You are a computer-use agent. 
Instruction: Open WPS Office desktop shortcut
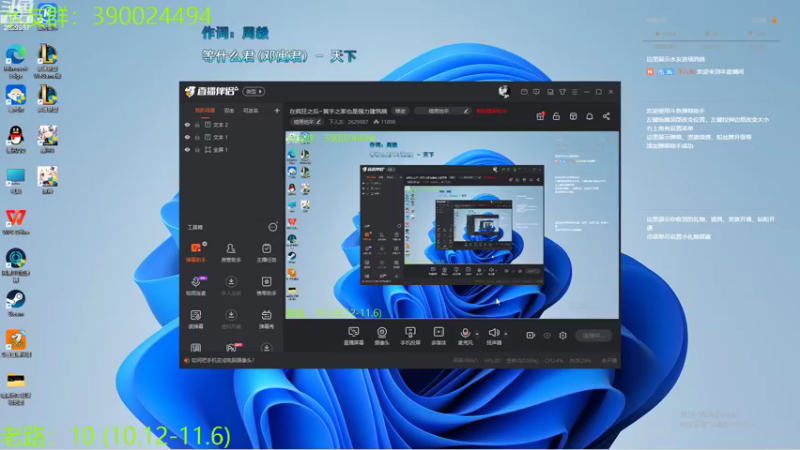click(16, 222)
